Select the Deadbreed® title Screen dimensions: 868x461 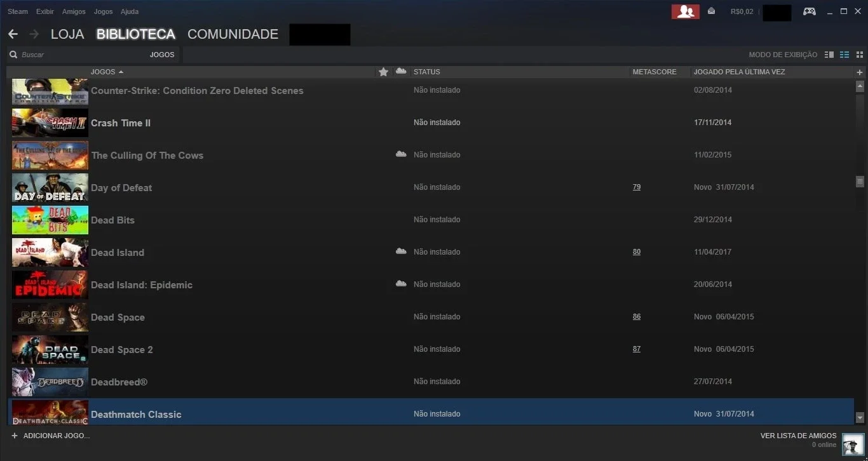(119, 382)
